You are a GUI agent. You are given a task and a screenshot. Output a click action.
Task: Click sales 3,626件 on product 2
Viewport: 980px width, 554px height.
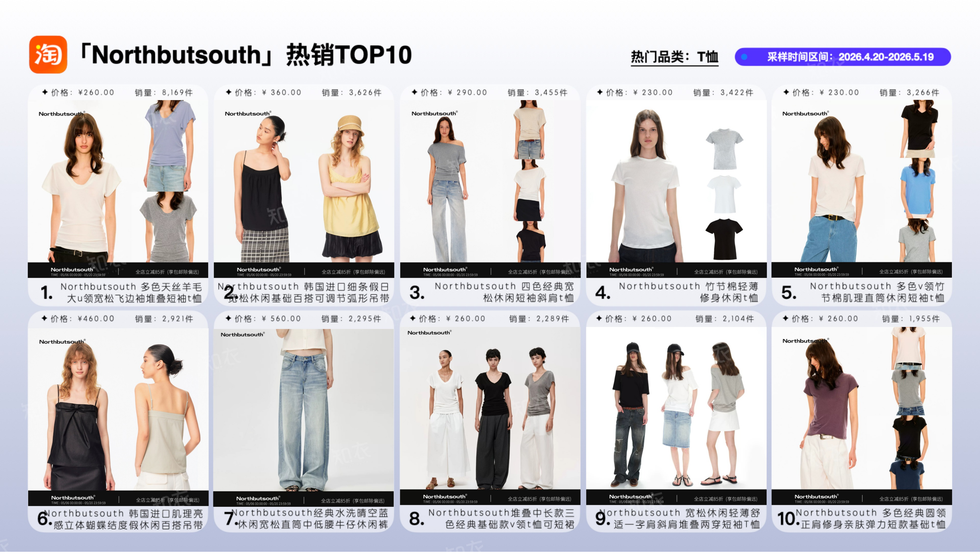(x=352, y=93)
